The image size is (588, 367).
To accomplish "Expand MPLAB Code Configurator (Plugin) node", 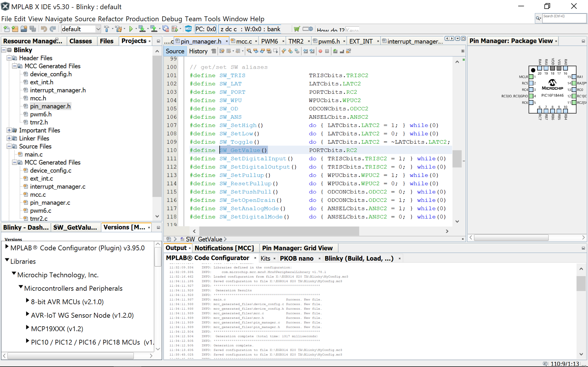I will tap(7, 247).
